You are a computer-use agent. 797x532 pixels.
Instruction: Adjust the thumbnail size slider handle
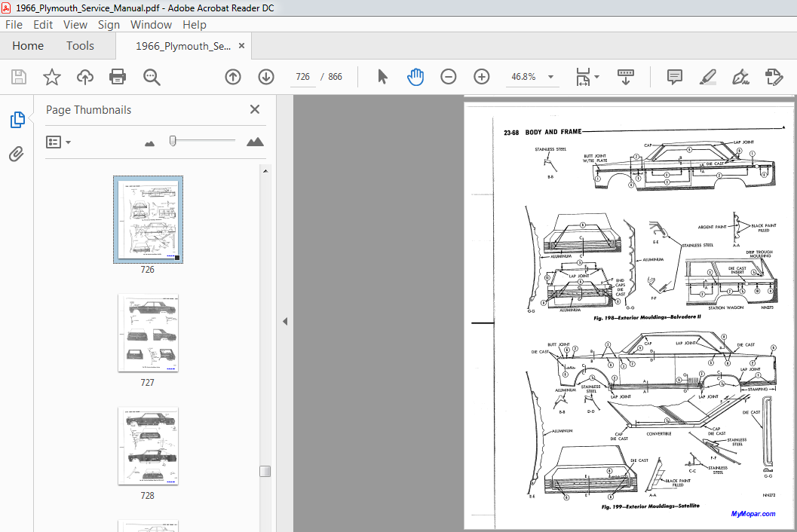(173, 141)
